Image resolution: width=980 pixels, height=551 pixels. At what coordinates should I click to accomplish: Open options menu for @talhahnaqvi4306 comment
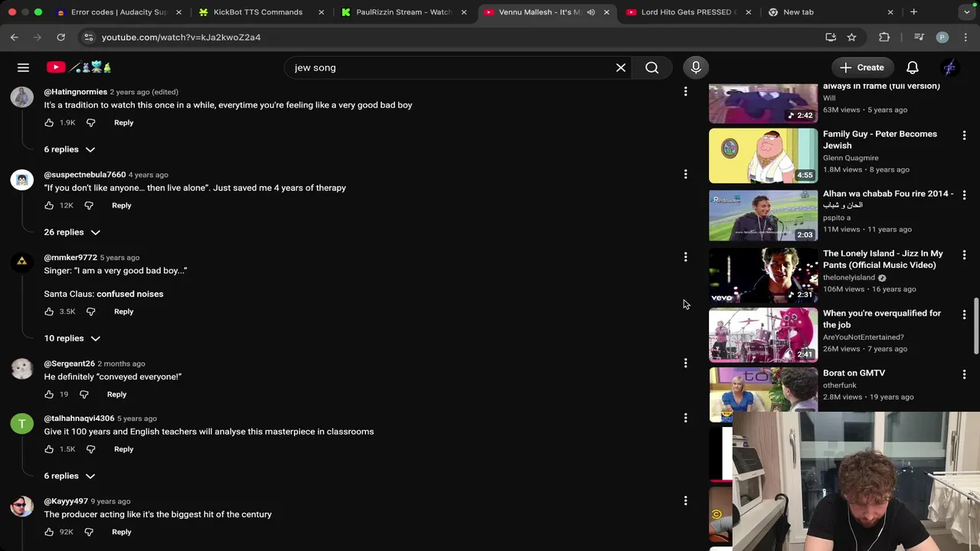[685, 418]
